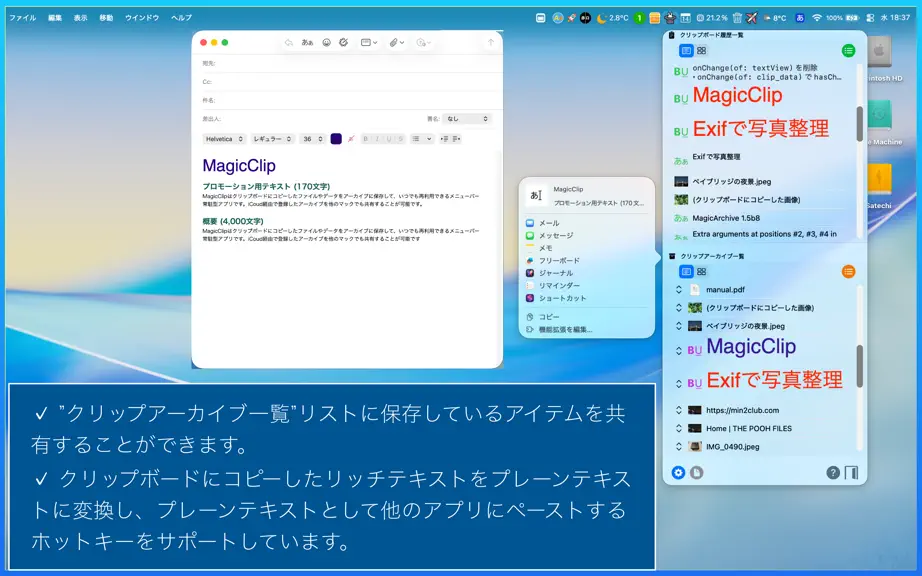922x576 pixels.
Task: Select manual.pdf document icon in archive
Action: coord(694,290)
